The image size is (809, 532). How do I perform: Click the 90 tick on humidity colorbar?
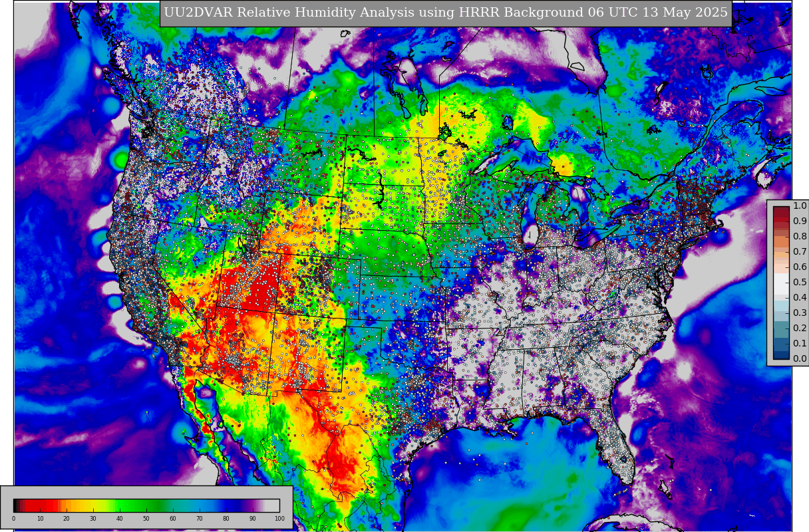coord(253,519)
